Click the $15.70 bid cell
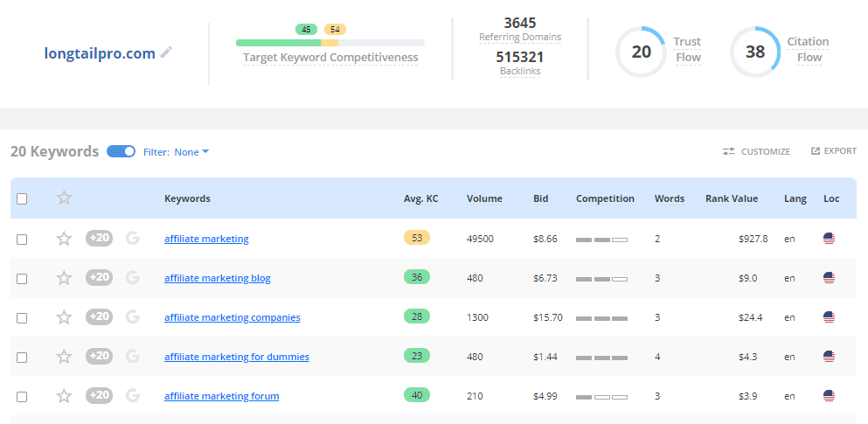The image size is (868, 424). coord(547,317)
